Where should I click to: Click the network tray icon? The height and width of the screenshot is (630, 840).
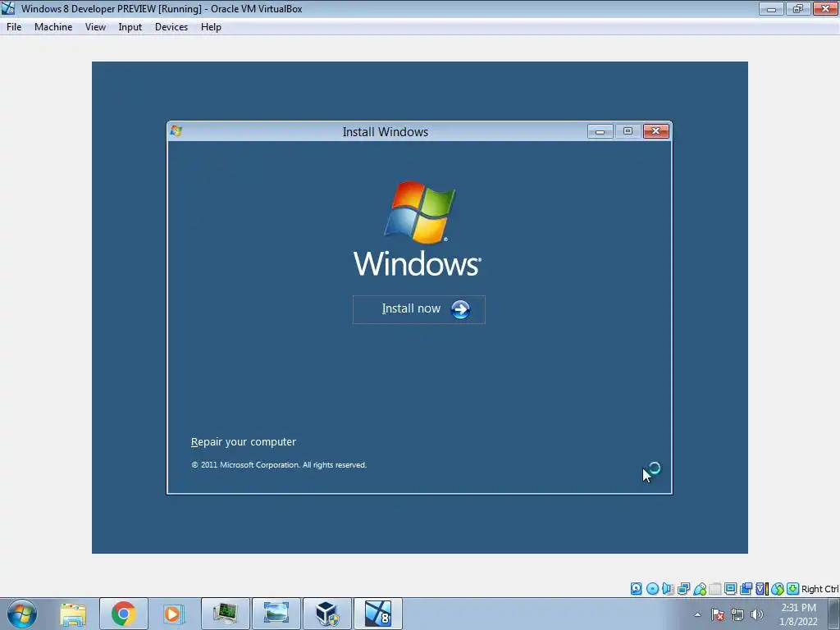737,614
